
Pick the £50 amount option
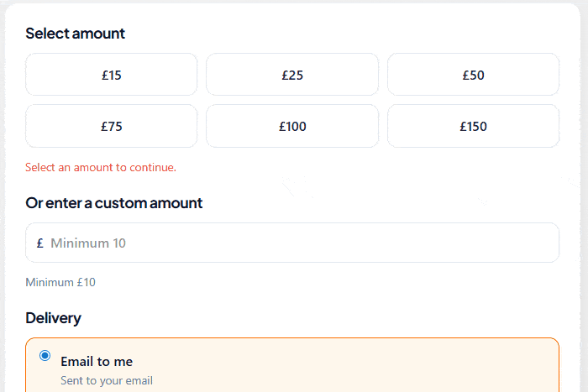473,75
